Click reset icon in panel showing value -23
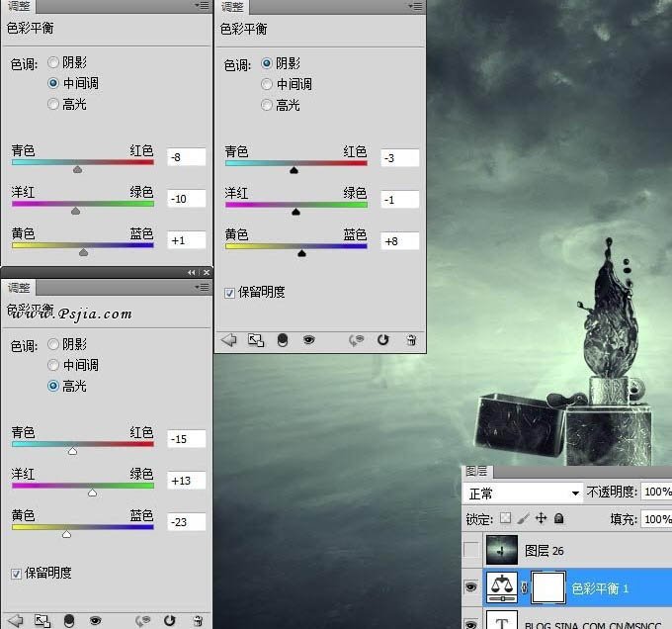This screenshot has height=629, width=672. (170, 621)
